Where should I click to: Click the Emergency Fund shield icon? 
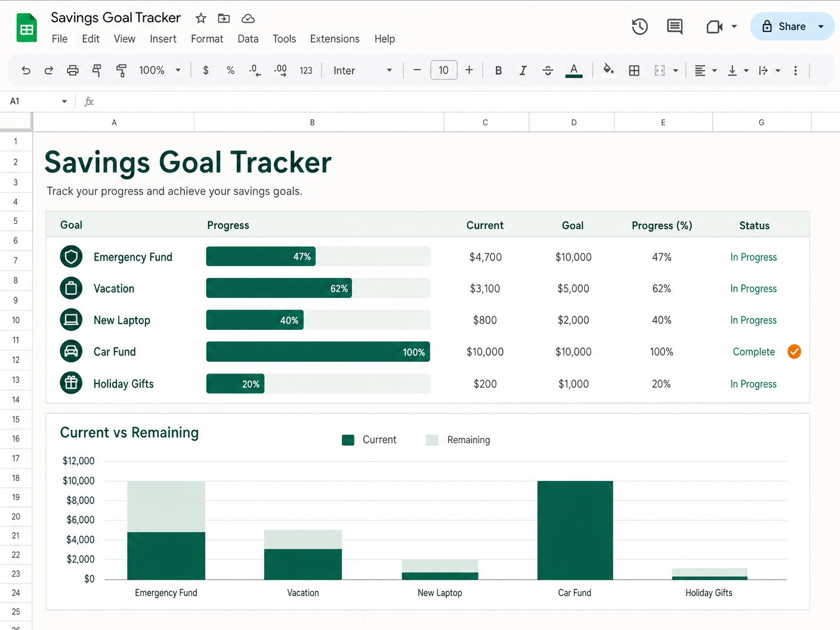click(x=71, y=257)
